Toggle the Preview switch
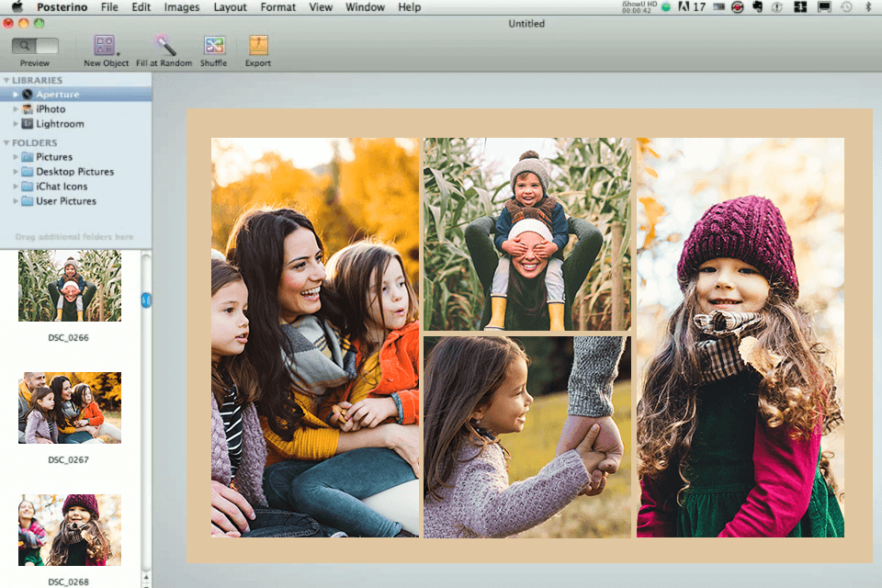Screen dimensions: 882x588 35,45
